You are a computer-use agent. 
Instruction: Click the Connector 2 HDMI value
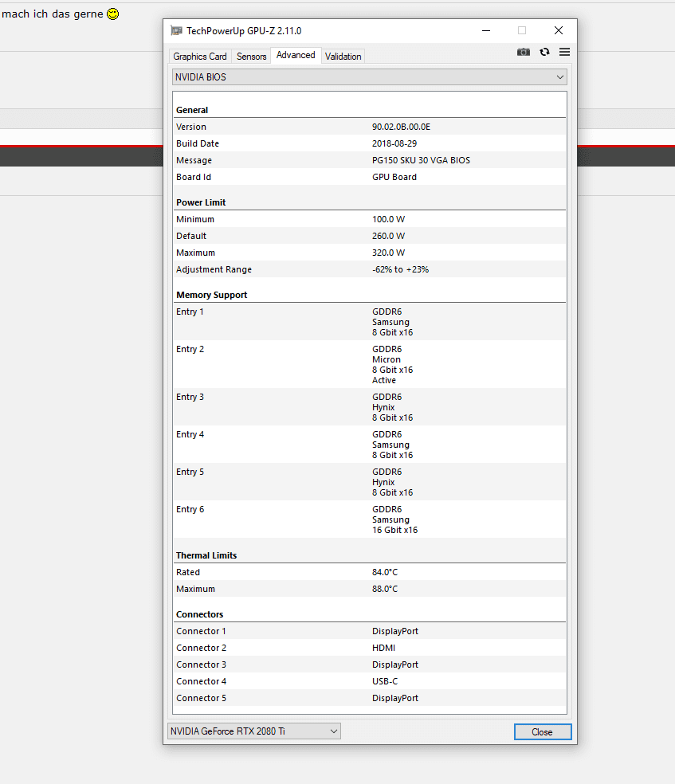383,648
